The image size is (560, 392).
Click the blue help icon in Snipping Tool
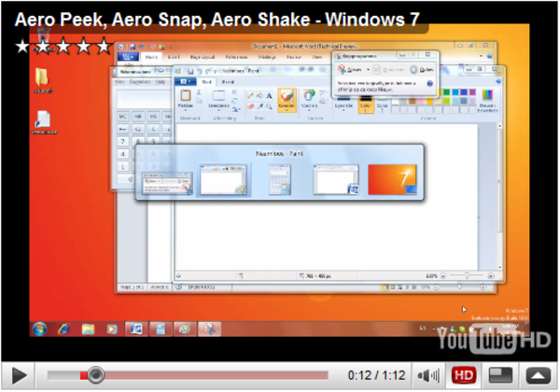tap(429, 84)
